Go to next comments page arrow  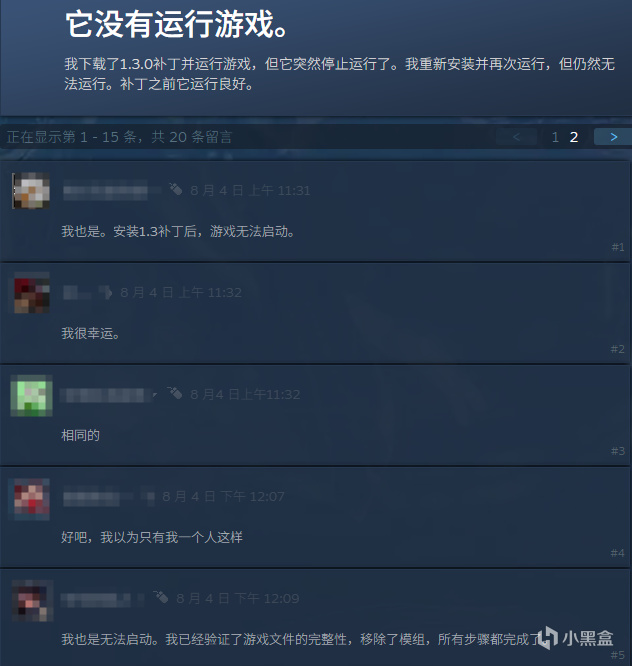[x=613, y=137]
